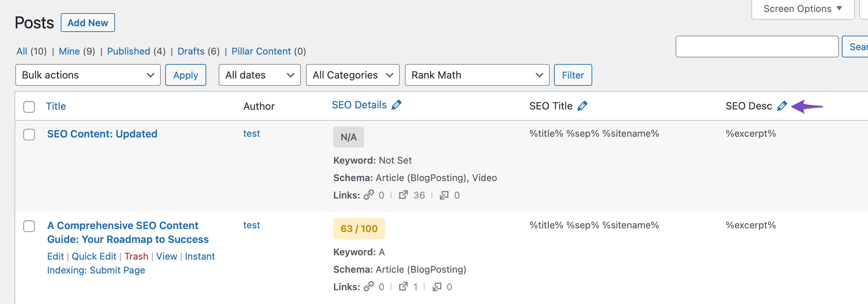868x304 pixels.
Task: Click author test on SEO Content: Updated row
Action: [251, 133]
